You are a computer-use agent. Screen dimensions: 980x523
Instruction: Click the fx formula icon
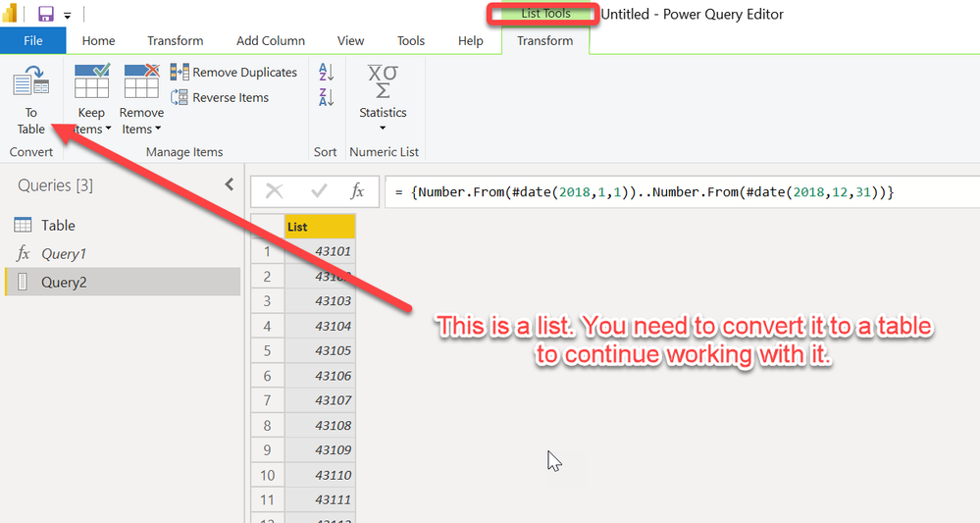pos(357,190)
